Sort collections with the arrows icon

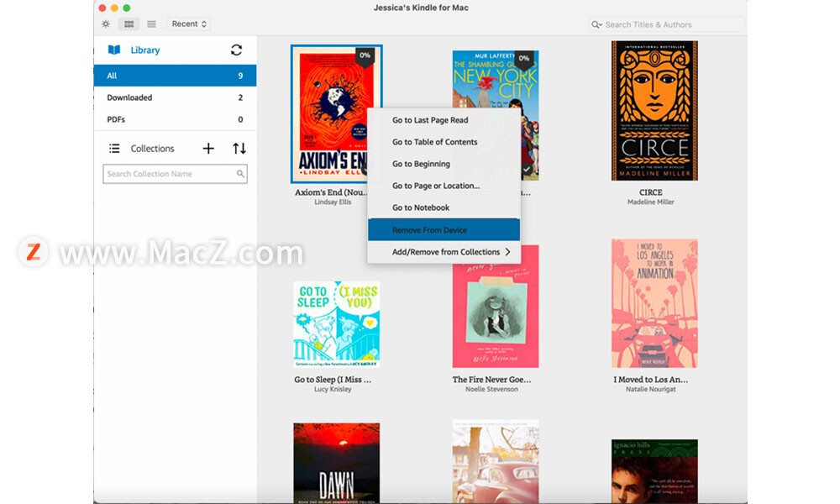[x=239, y=149]
